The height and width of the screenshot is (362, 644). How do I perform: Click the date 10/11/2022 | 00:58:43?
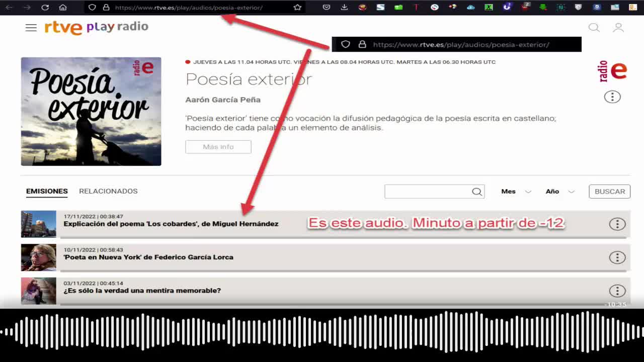tap(94, 250)
